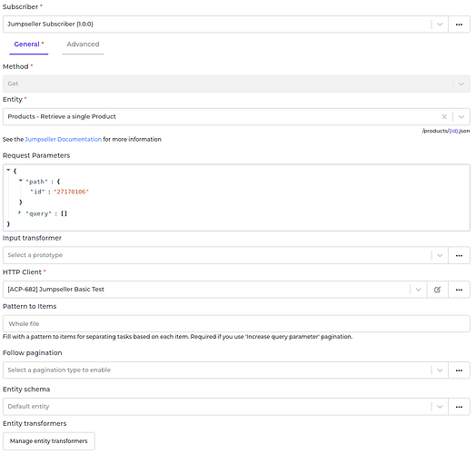Expand the "query" JSON node

(x=19, y=212)
